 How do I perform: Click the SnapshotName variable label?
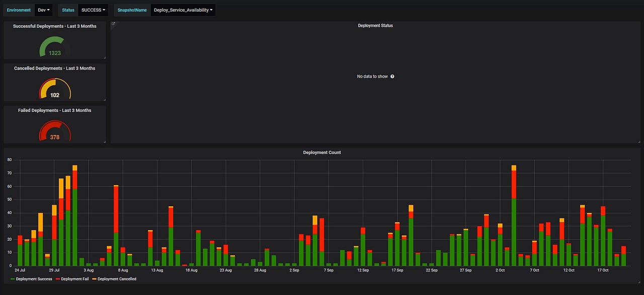click(131, 10)
